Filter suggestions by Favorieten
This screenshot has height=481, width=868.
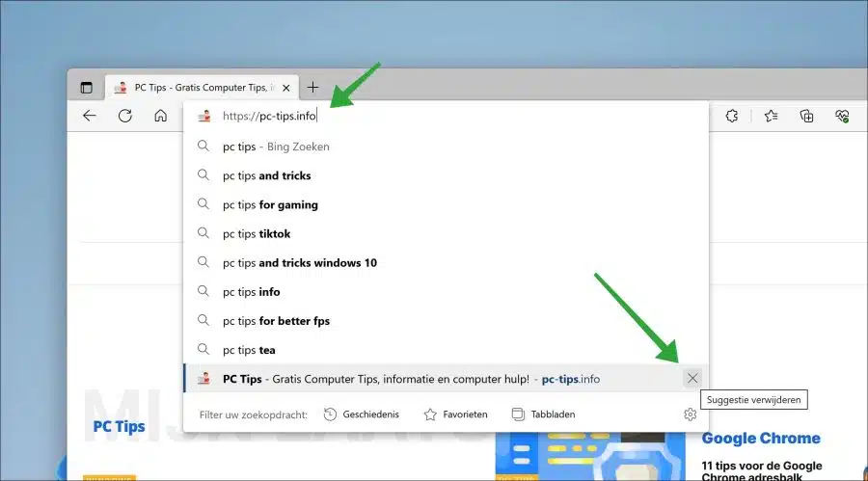click(455, 414)
